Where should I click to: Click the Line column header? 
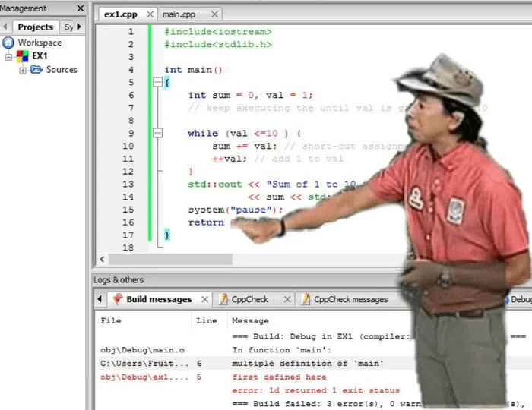pyautogui.click(x=207, y=321)
